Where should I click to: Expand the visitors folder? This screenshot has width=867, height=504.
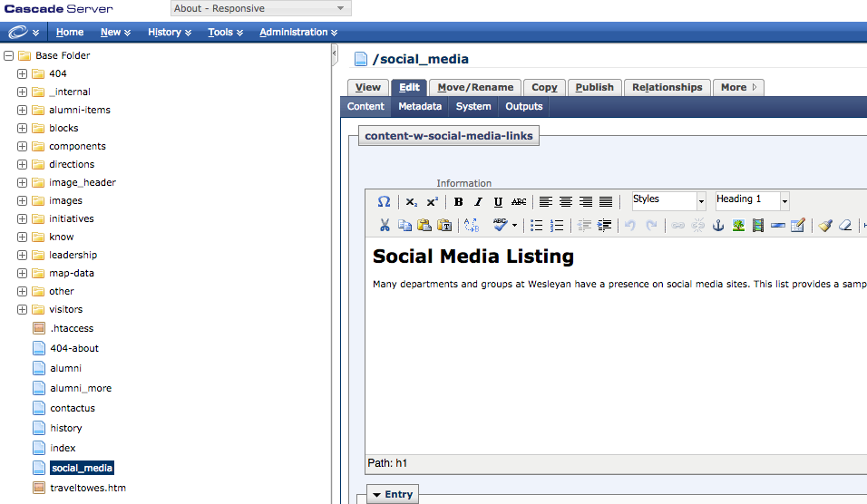22,309
